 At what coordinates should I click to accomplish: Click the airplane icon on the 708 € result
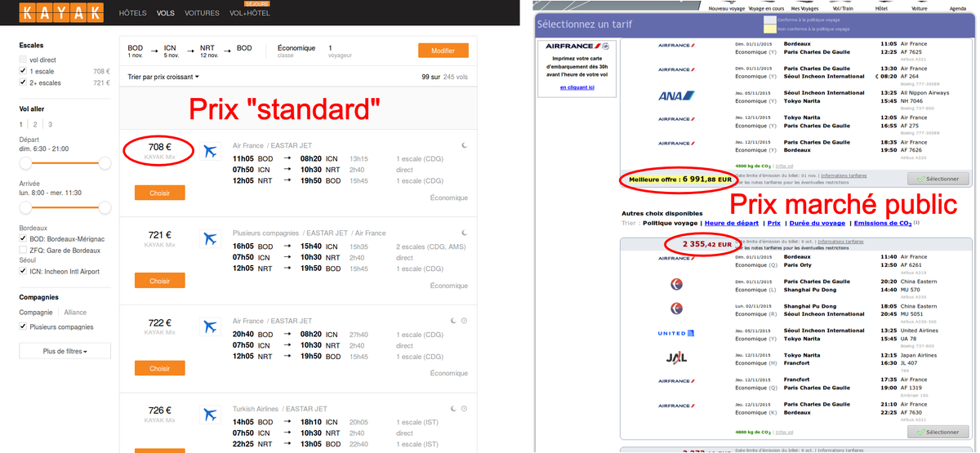[211, 151]
